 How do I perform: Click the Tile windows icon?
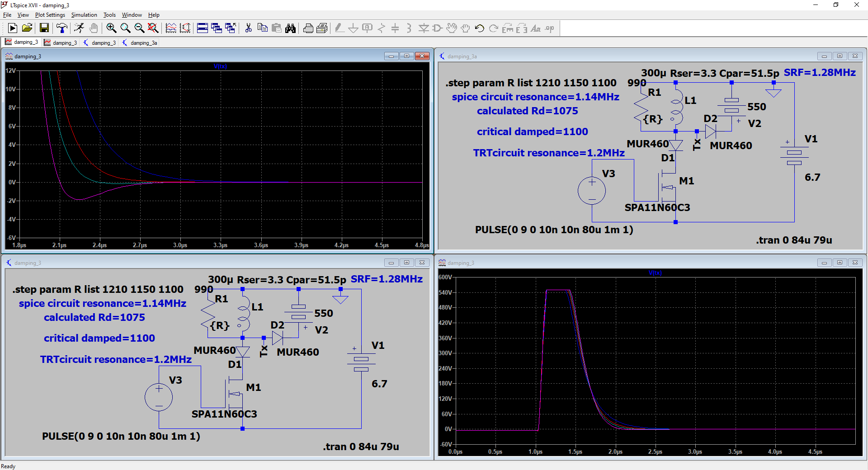pyautogui.click(x=203, y=28)
